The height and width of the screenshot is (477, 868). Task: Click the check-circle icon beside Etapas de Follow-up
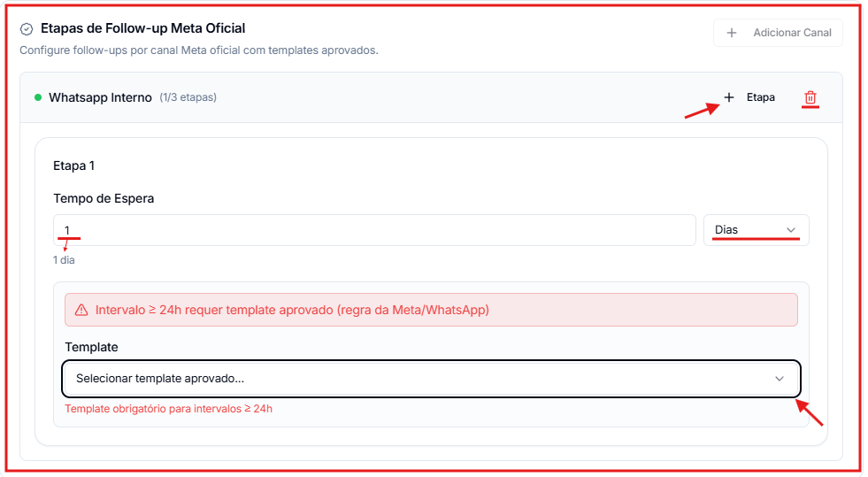pos(27,29)
